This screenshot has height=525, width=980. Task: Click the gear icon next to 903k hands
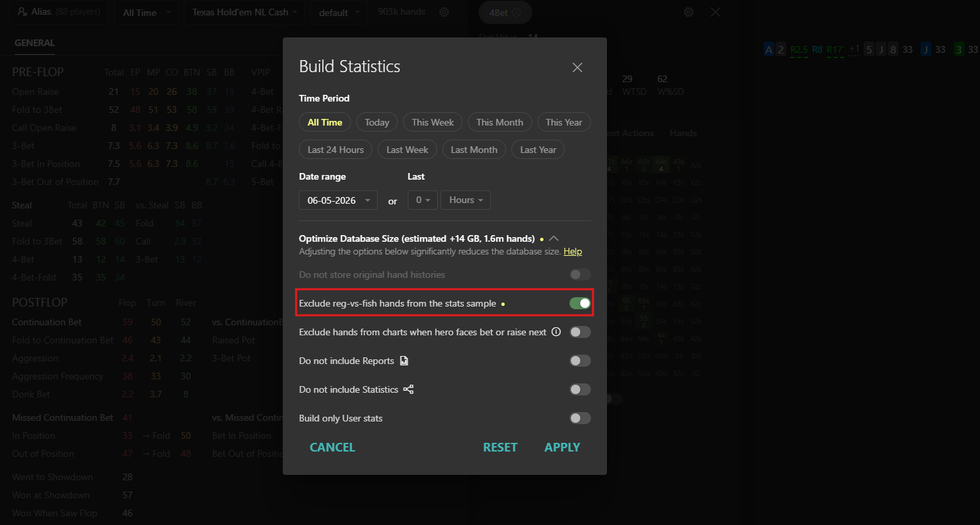[x=445, y=12]
